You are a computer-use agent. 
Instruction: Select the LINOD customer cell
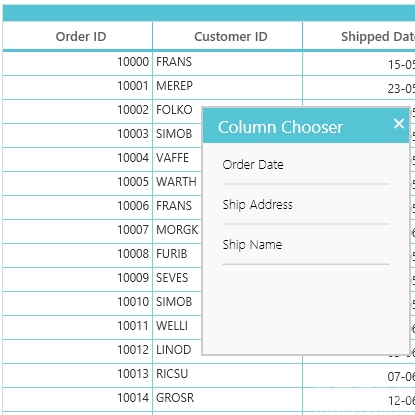pos(177,351)
